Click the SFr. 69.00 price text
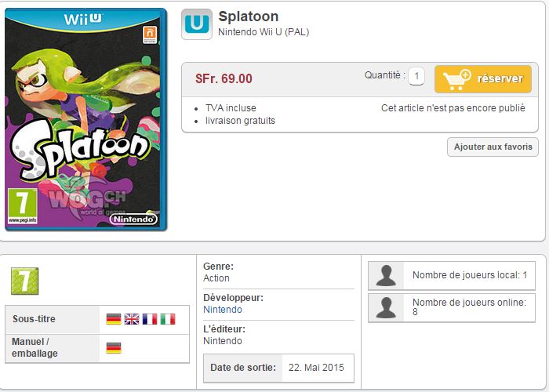This screenshot has height=392, width=549. click(x=224, y=78)
